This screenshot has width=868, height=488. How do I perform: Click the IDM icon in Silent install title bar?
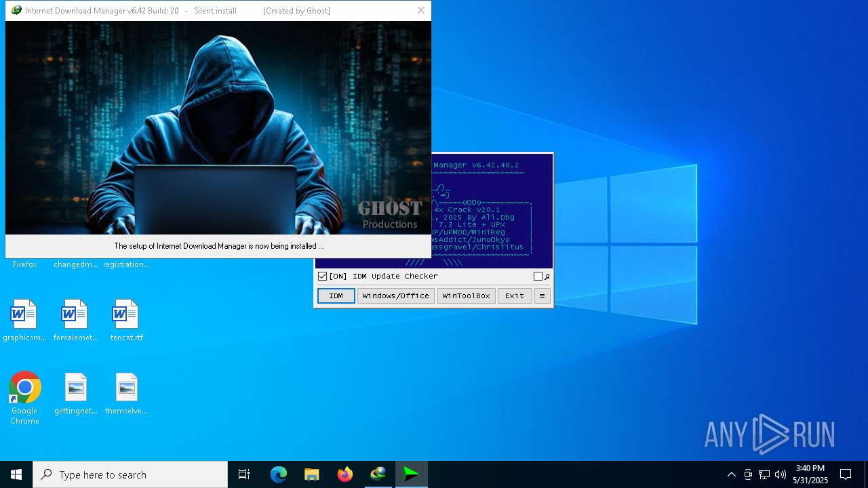pyautogui.click(x=16, y=11)
